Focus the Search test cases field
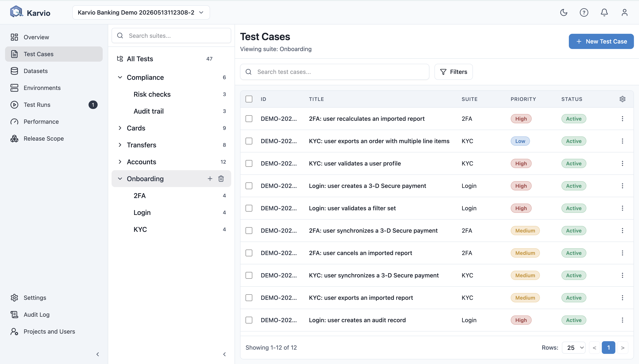 click(335, 72)
